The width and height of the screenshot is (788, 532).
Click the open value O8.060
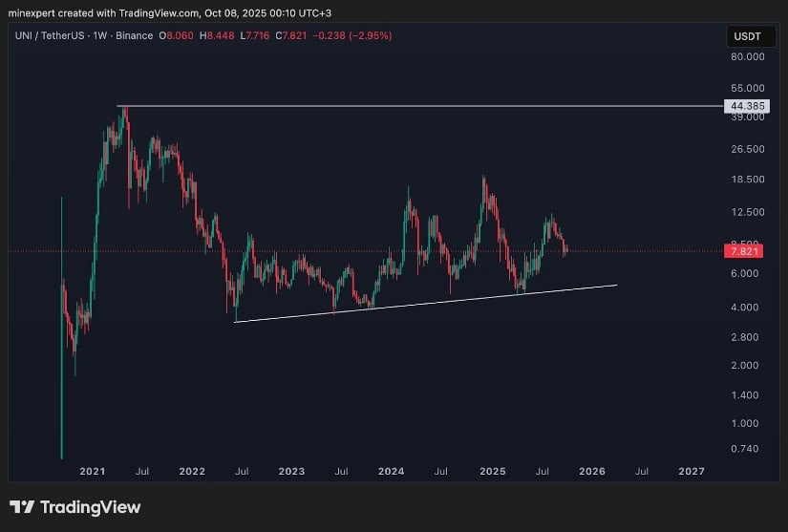pos(176,35)
